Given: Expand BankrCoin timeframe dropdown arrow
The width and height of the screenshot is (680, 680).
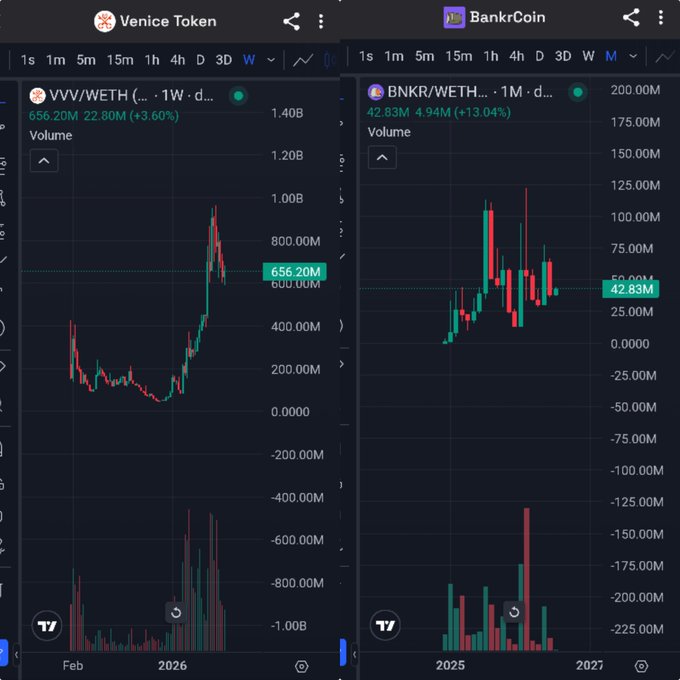Looking at the screenshot, I should coord(633,56).
